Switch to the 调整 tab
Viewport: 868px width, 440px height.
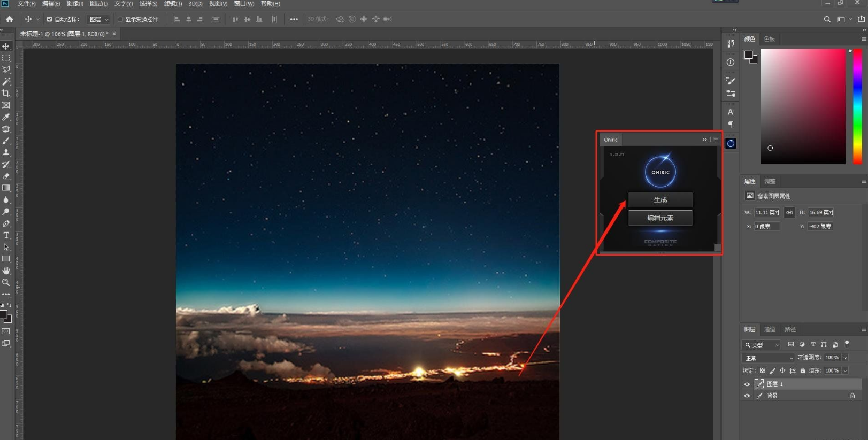[770, 181]
